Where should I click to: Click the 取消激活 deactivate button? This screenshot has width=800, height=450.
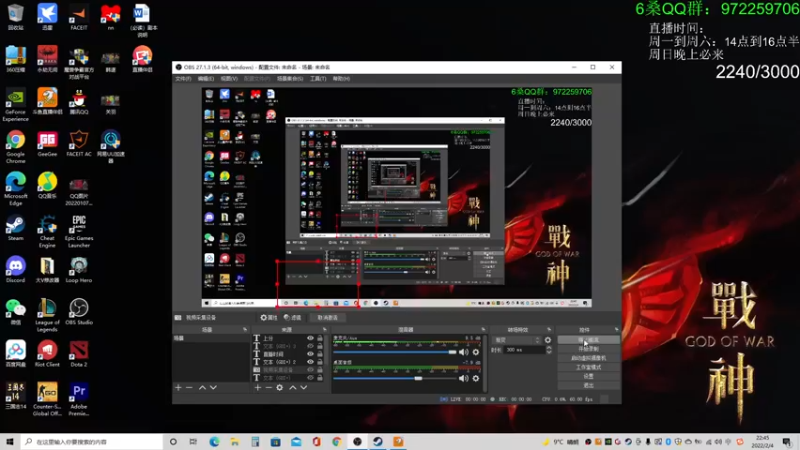[328, 317]
